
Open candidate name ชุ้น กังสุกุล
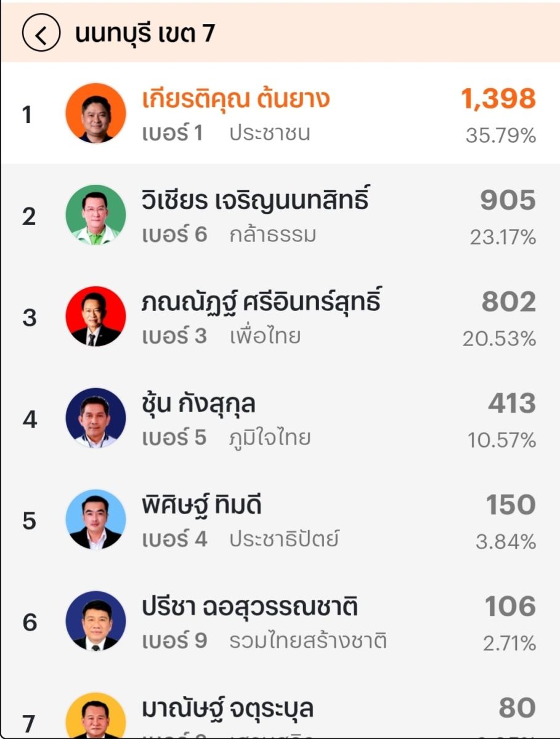coord(198,404)
